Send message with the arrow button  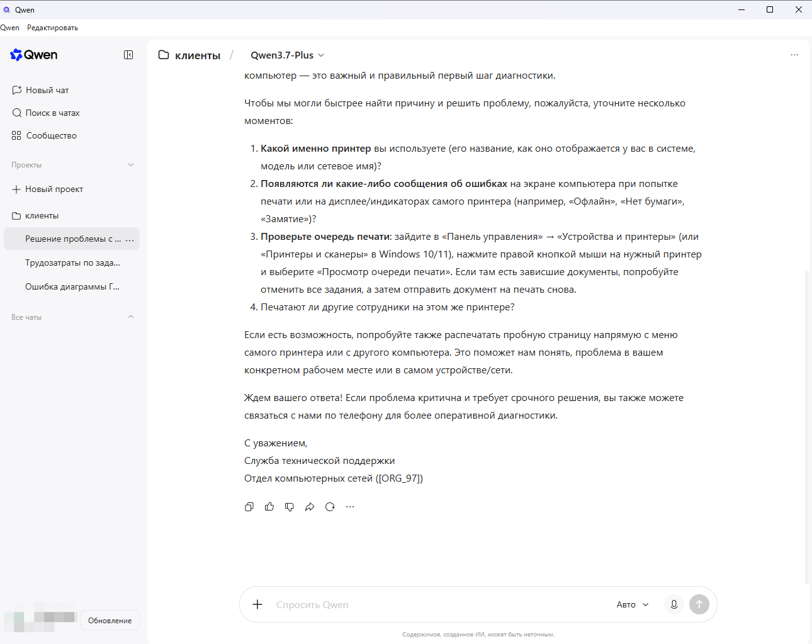click(699, 604)
